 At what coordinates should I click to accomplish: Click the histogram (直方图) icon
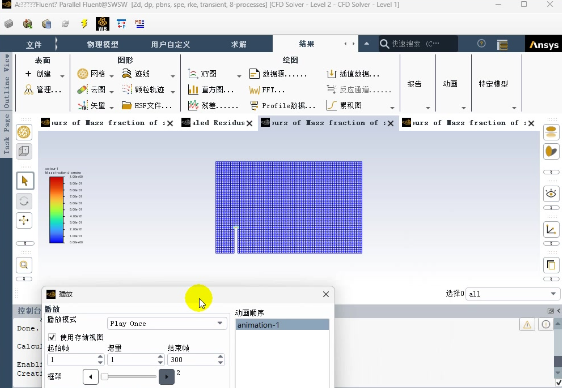click(193, 90)
